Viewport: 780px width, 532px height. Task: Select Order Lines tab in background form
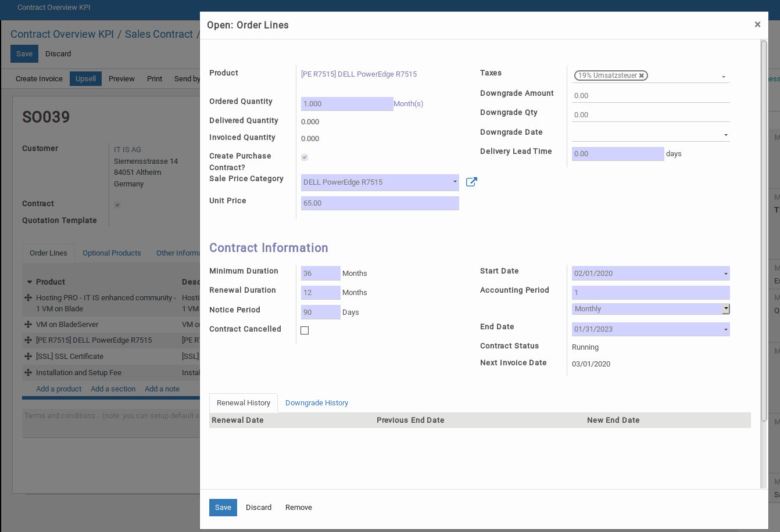(48, 253)
